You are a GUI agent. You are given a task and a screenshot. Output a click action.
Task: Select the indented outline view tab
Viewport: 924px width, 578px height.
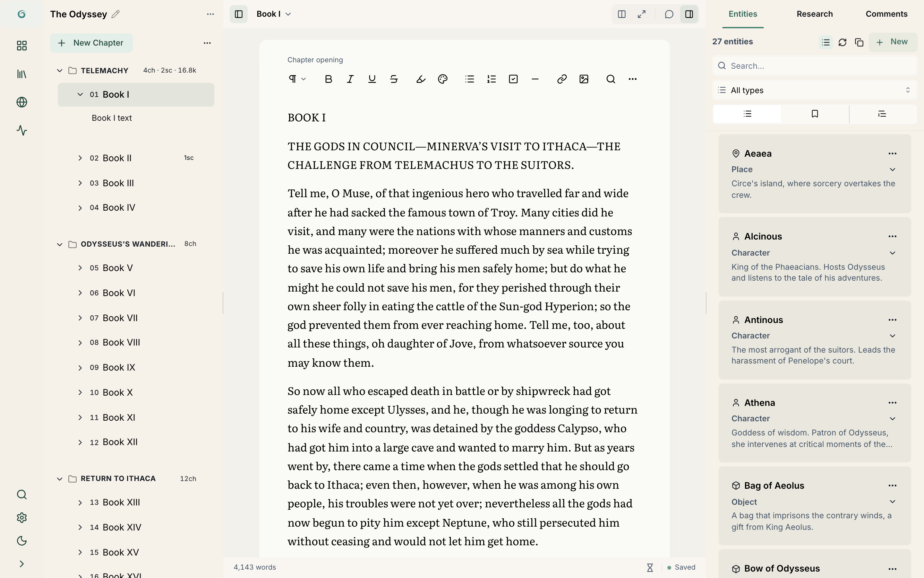coord(882,114)
